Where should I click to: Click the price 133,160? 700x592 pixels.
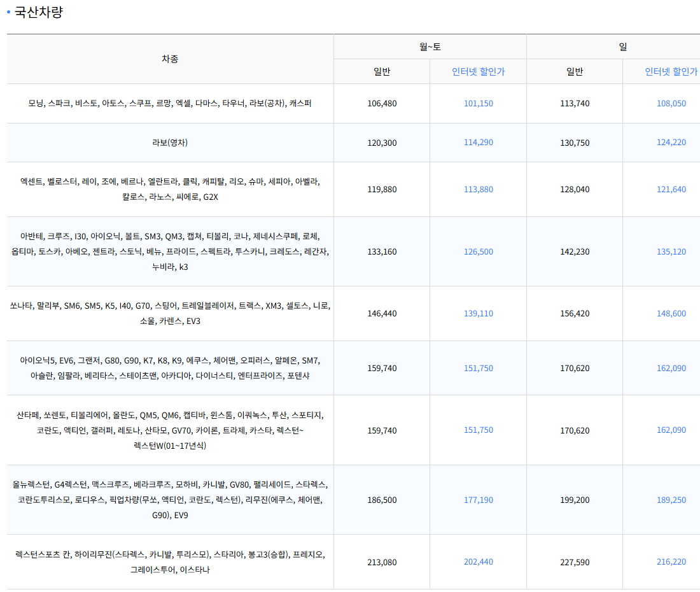[382, 251]
